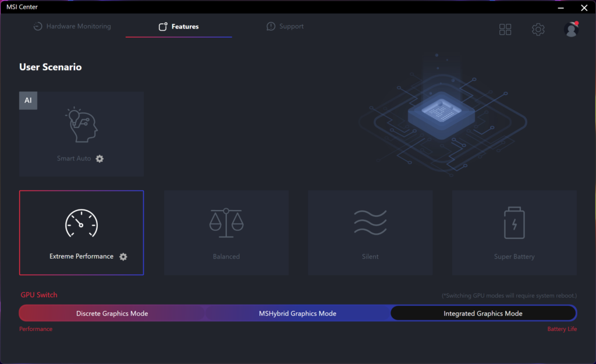Open Smart Auto settings gear

pos(100,159)
